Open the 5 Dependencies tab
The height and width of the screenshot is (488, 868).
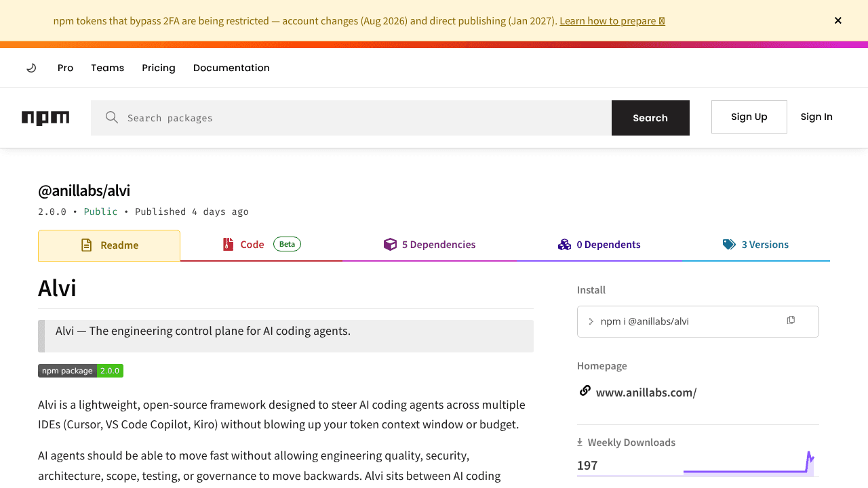pyautogui.click(x=429, y=245)
